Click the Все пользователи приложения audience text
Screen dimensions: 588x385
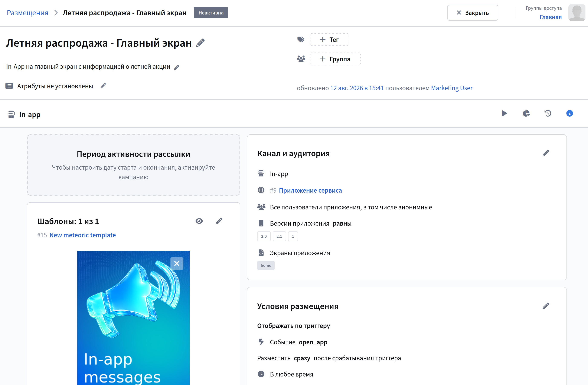pos(351,207)
